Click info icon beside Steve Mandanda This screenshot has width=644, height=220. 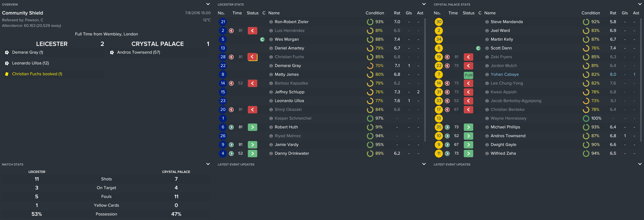487,22
